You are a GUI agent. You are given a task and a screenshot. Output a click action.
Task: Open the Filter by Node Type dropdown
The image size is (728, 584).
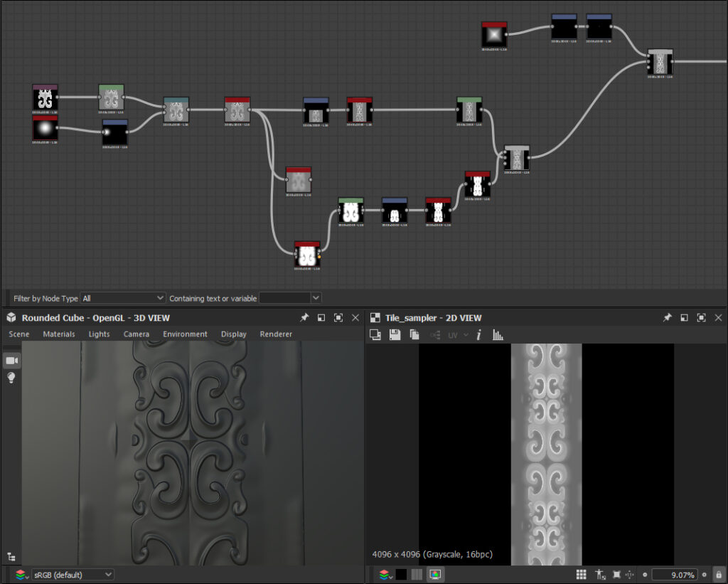(x=123, y=298)
